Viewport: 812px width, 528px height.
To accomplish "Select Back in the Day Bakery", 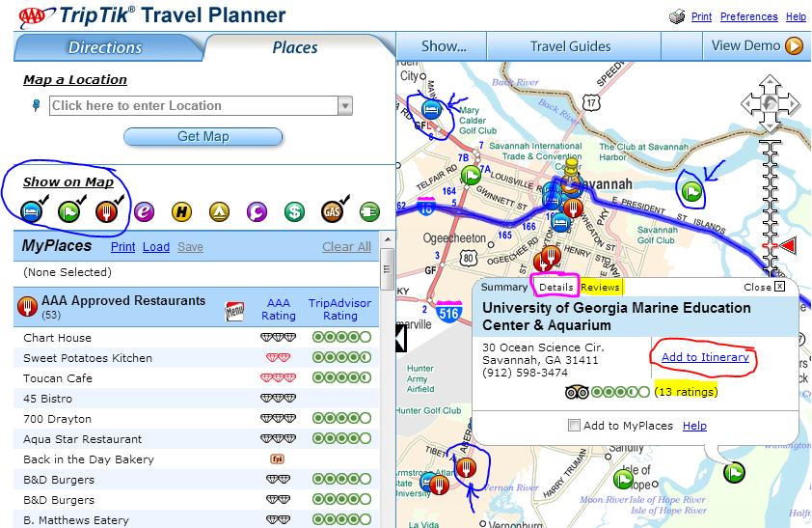I will pos(197,459).
